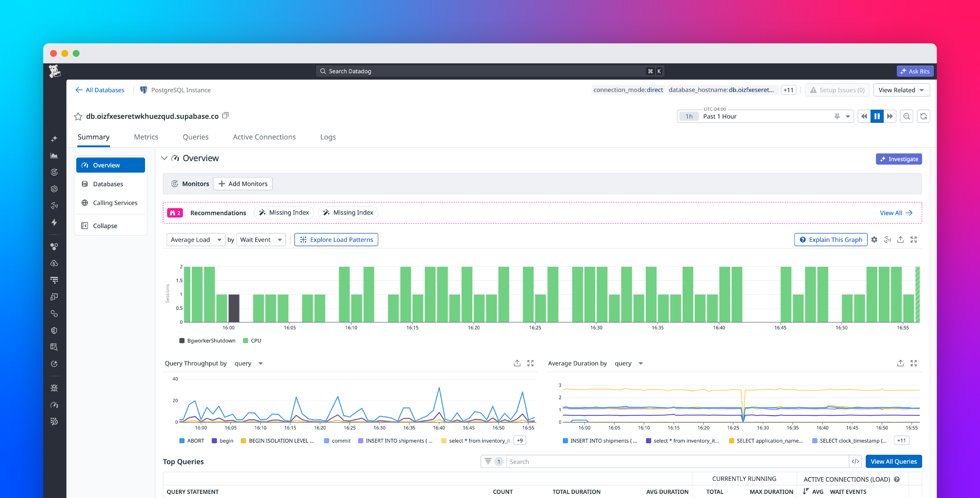Click the Search Datadog bar

[490, 71]
